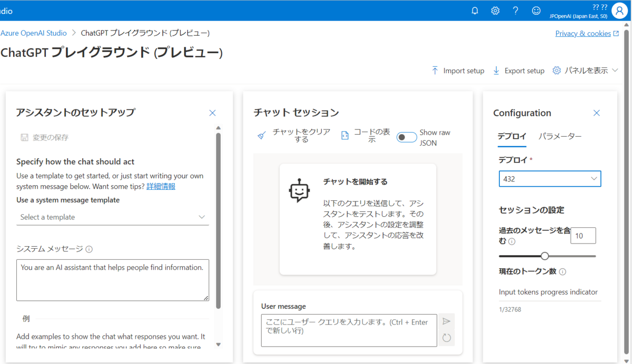Click the setup panel scrollbar up arrow
632x364 pixels.
point(219,128)
